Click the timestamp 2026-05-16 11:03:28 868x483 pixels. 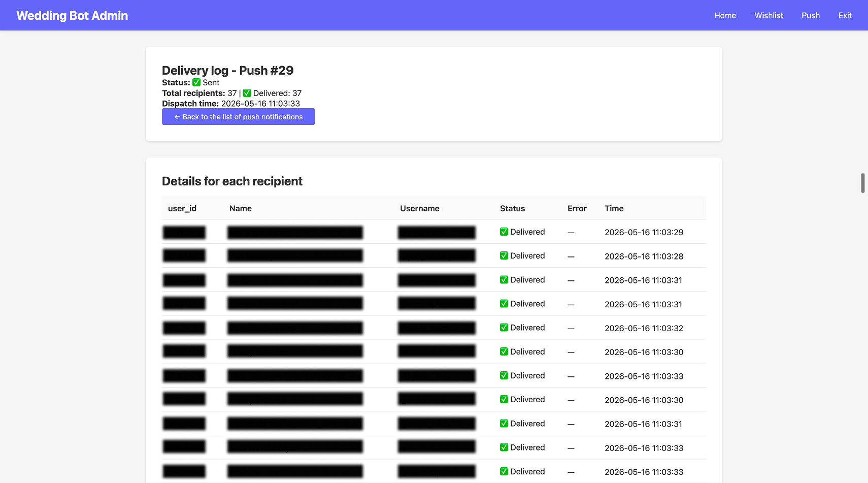tap(644, 256)
